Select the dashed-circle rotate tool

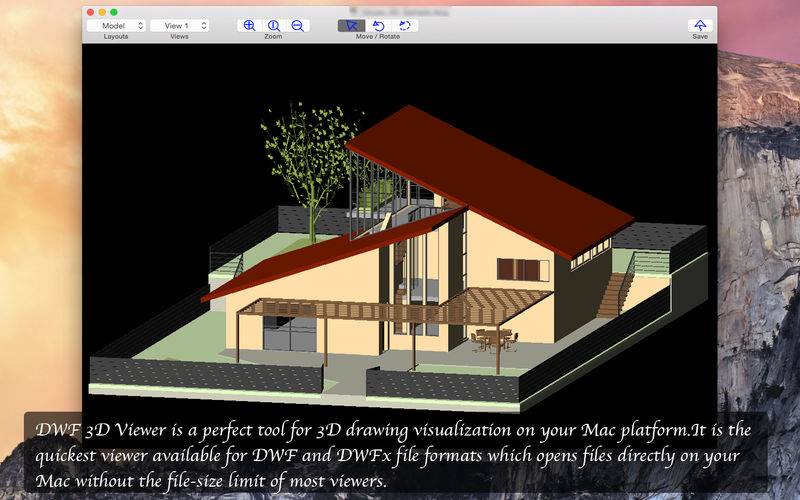(405, 26)
